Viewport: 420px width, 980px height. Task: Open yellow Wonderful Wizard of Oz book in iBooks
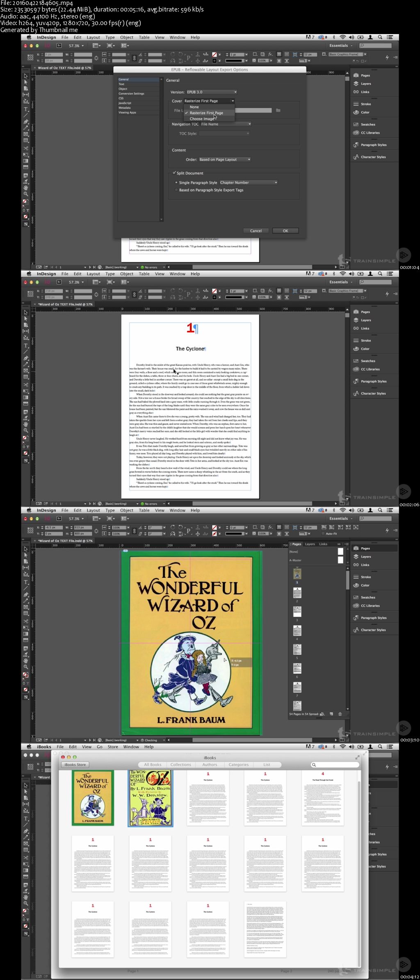[x=93, y=798]
